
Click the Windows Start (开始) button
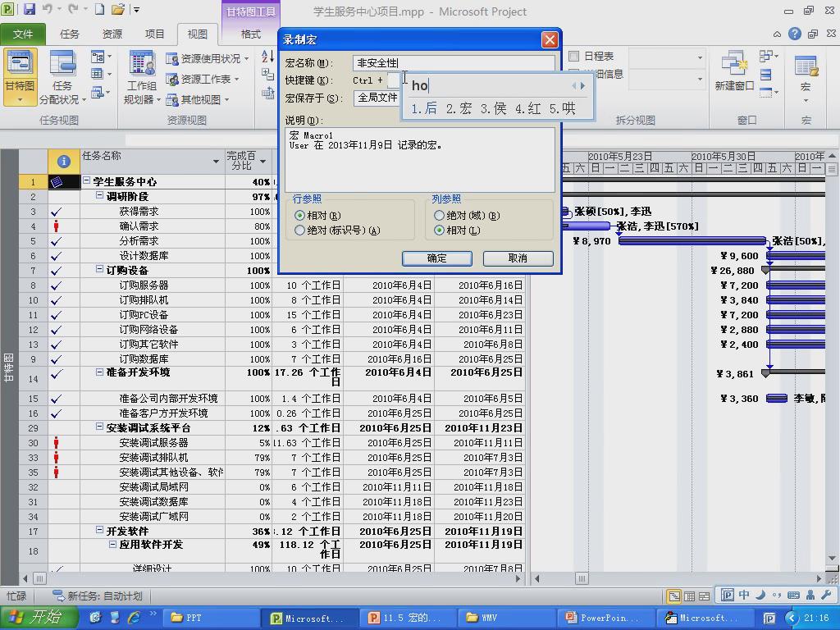point(38,618)
